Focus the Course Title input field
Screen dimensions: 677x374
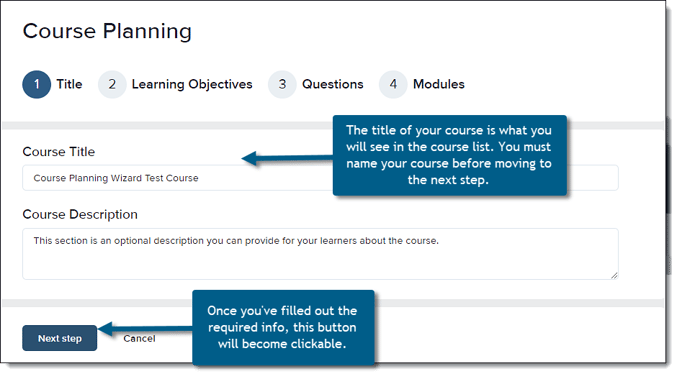320,178
